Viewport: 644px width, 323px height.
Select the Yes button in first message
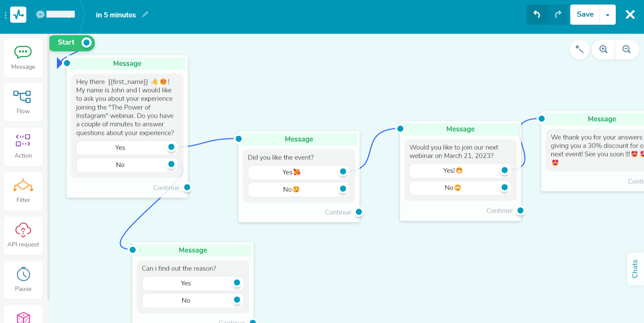pos(120,148)
